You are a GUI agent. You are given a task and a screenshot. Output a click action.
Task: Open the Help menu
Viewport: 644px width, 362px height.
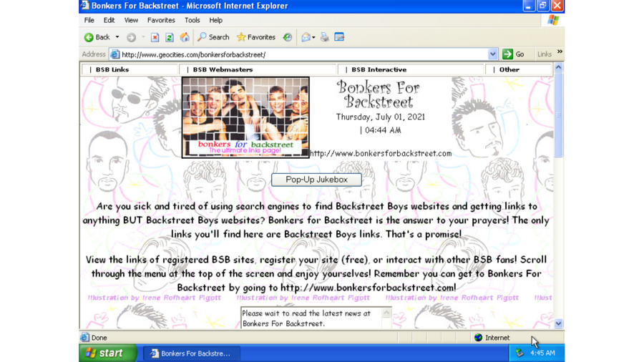click(x=215, y=20)
